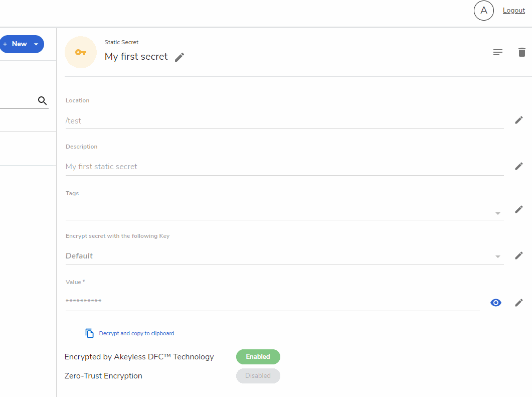Viewport: 532px width, 397px height.
Task: Click the user avatar letter A
Action: 483,11
